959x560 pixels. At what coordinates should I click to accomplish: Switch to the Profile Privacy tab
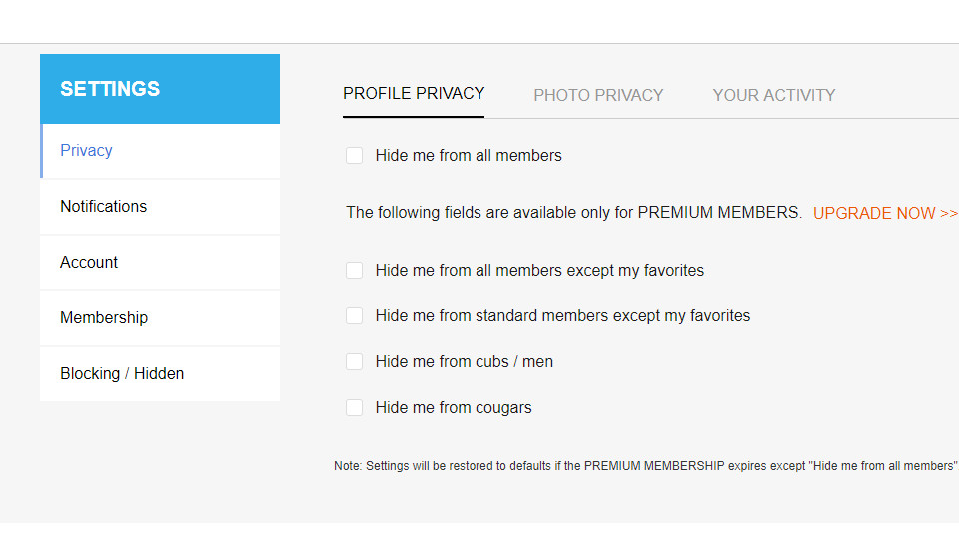coord(414,94)
